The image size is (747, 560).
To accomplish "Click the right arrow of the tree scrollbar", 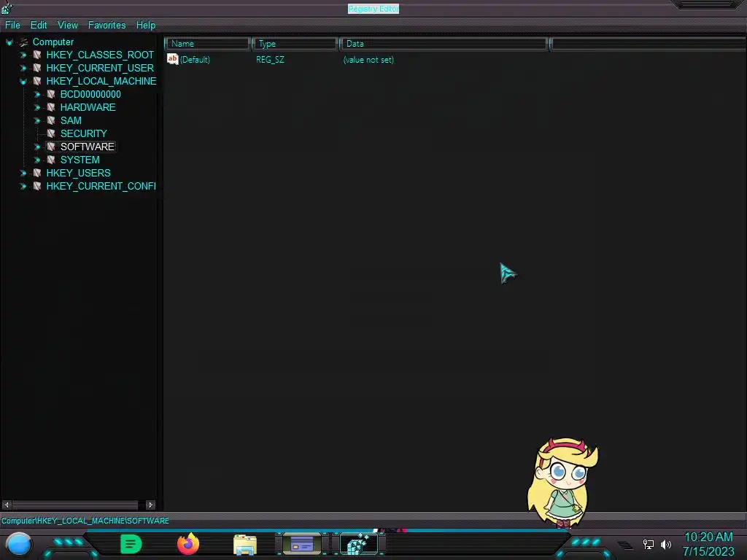I will 150,505.
